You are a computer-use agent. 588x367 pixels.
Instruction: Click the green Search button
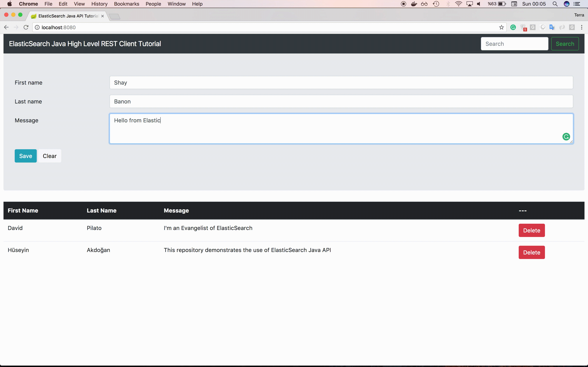click(565, 44)
